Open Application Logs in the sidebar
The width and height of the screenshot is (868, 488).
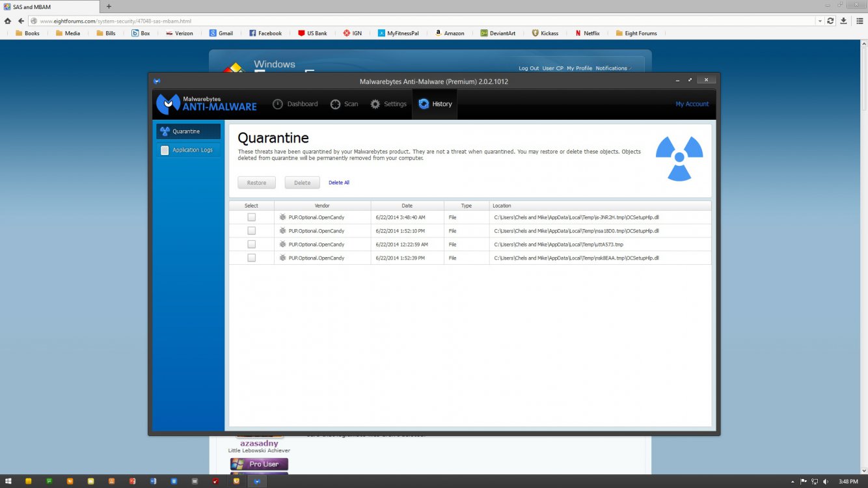click(188, 150)
